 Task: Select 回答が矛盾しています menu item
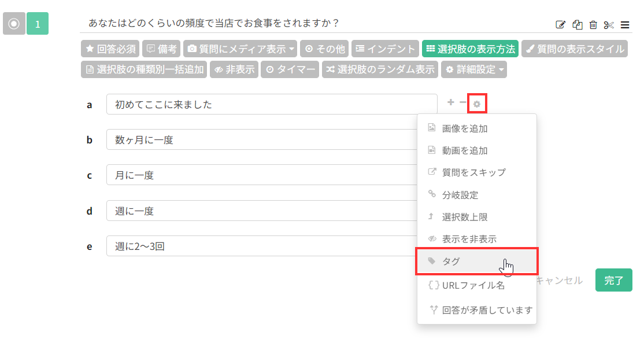477,310
